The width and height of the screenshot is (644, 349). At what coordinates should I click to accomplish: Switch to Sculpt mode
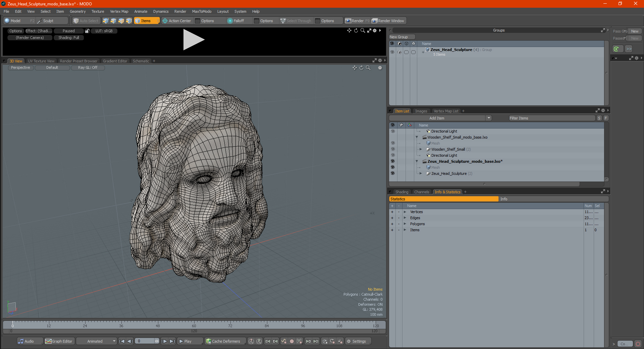coord(48,21)
